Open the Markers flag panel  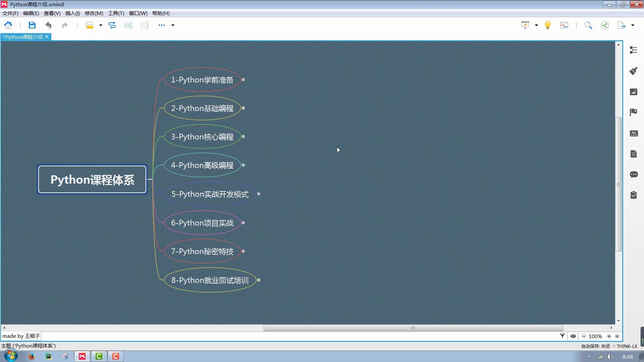pyautogui.click(x=633, y=112)
